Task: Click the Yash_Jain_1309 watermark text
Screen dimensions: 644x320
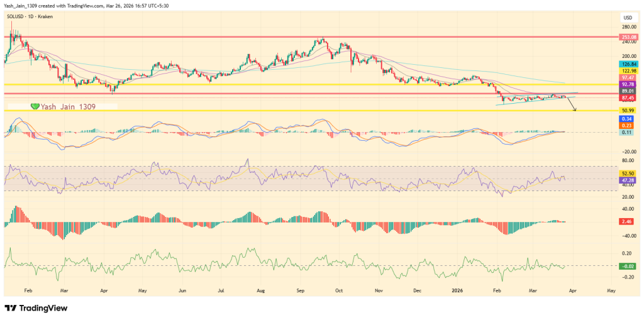Action: [x=68, y=107]
